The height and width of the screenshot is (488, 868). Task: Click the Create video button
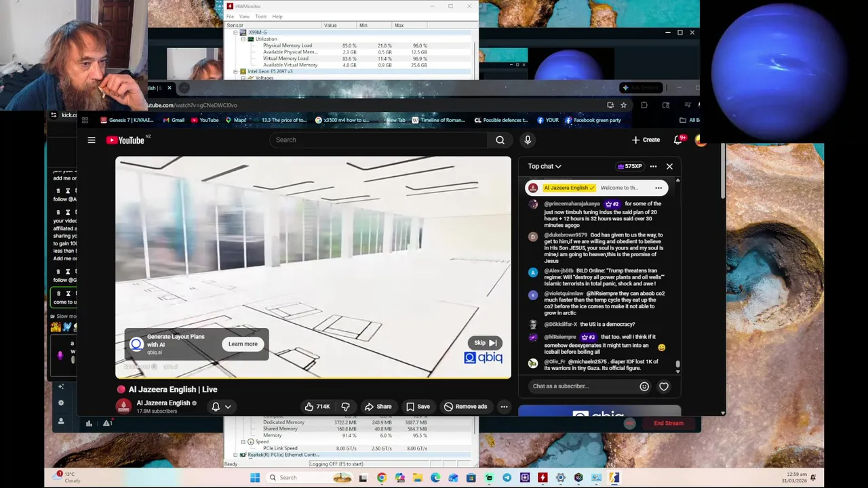(646, 140)
